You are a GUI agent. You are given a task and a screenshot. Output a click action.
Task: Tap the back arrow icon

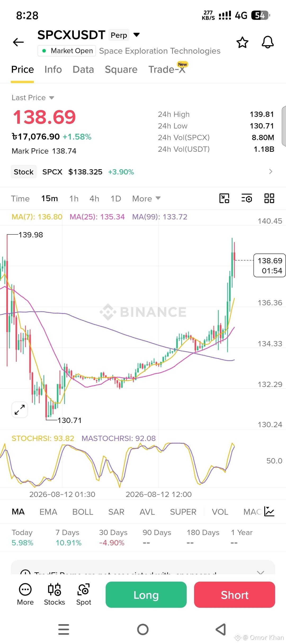(x=18, y=42)
